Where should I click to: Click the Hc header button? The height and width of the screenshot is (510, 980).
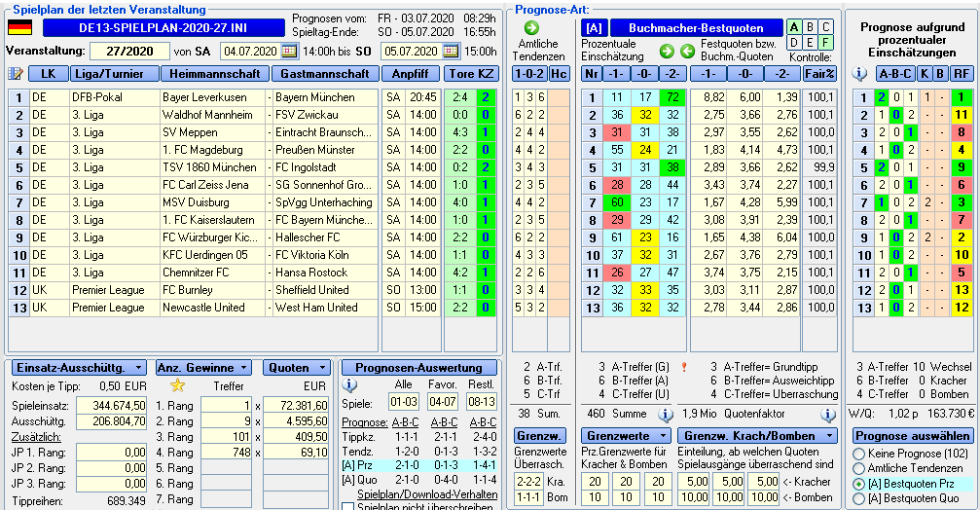[x=559, y=74]
